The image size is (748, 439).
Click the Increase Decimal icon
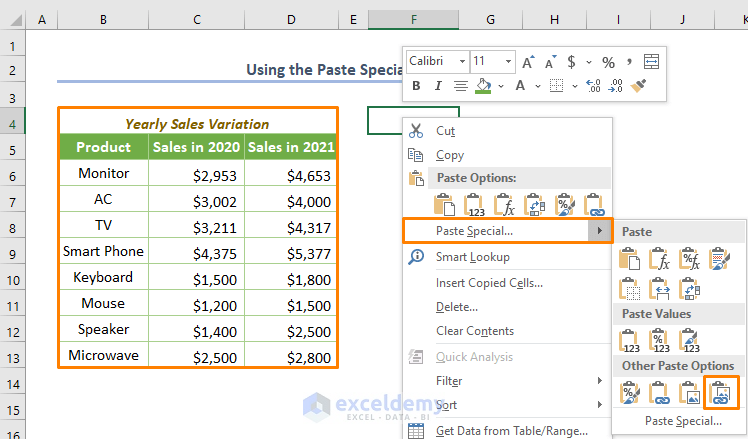point(591,86)
